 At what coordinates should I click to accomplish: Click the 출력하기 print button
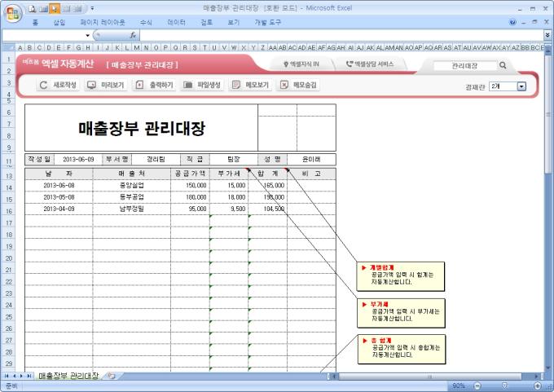[154, 86]
